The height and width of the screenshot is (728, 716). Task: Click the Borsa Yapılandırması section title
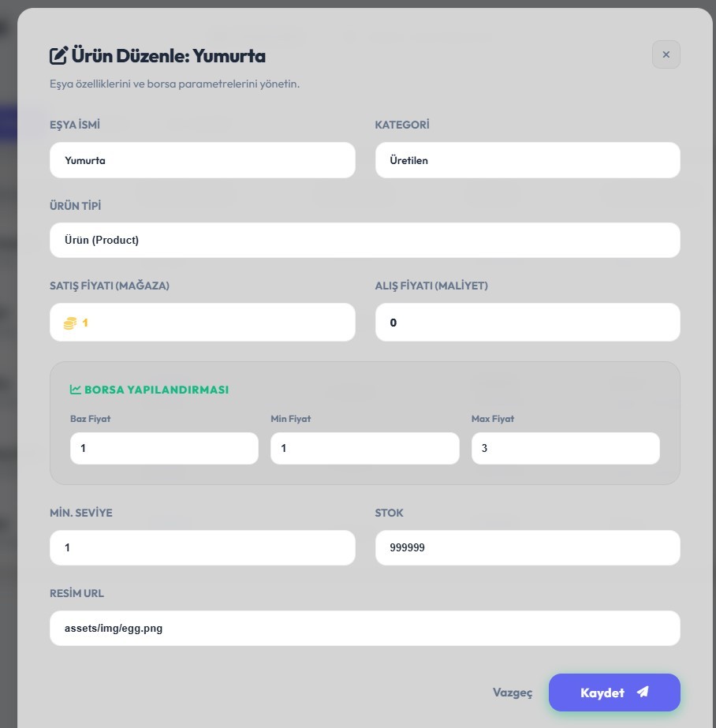(x=156, y=390)
